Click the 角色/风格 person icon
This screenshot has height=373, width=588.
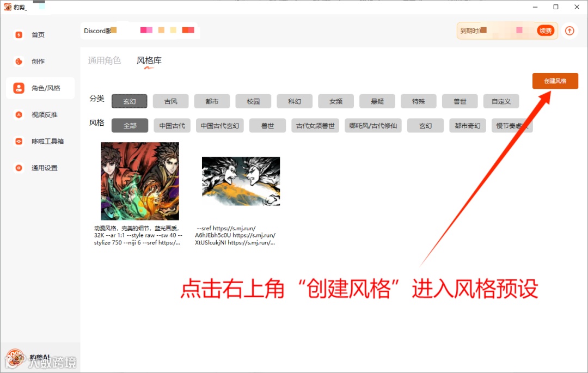[x=19, y=88]
